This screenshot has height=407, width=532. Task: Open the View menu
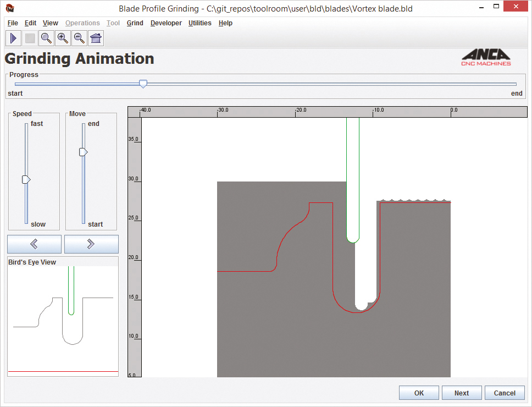coord(50,23)
